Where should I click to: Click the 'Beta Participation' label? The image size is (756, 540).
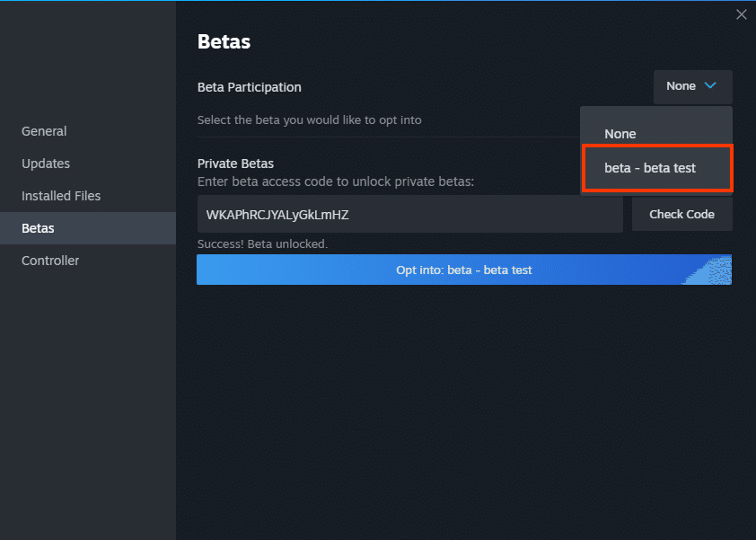pyautogui.click(x=250, y=87)
